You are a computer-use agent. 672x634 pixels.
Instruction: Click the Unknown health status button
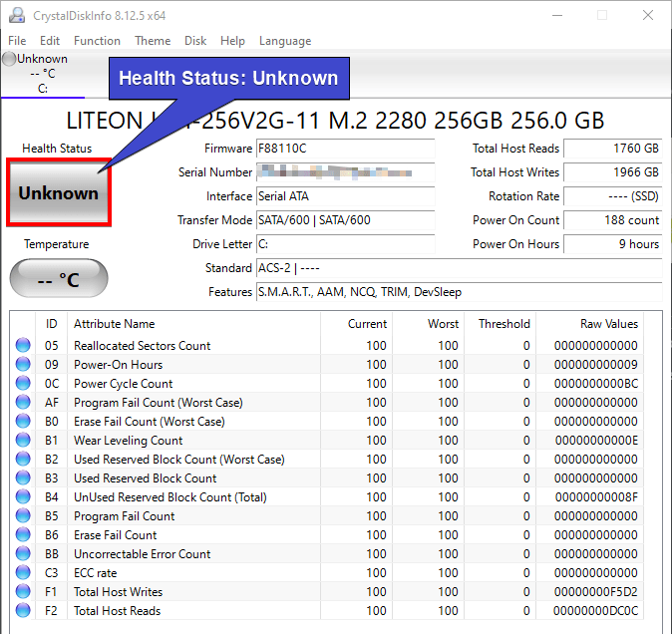point(59,193)
